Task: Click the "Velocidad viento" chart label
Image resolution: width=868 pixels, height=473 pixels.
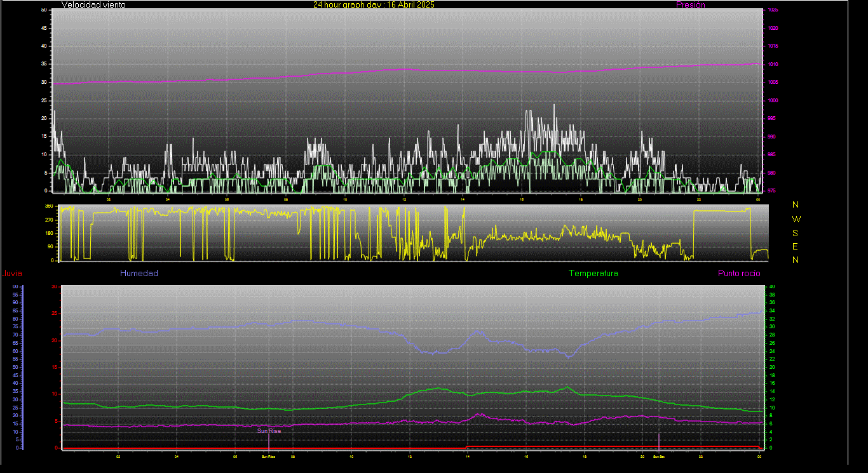Action: pyautogui.click(x=93, y=4)
